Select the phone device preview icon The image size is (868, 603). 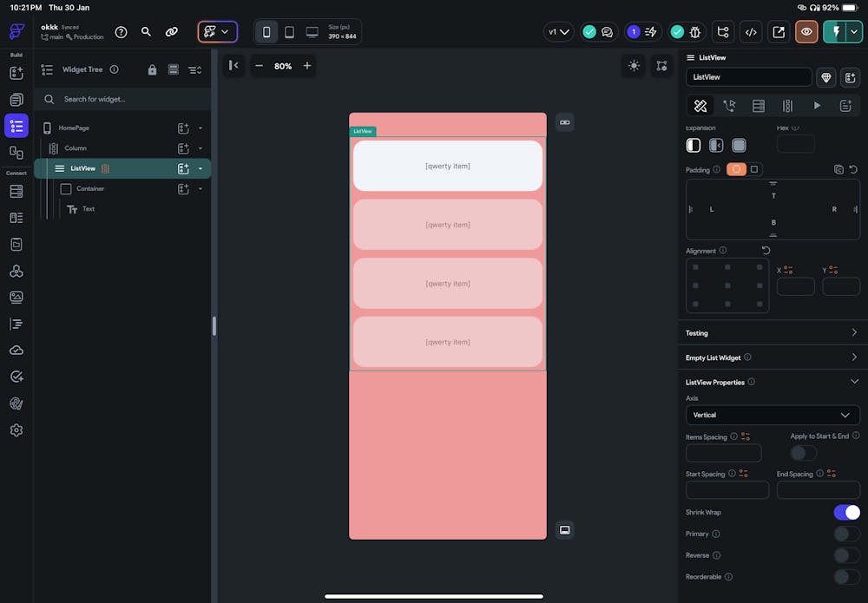click(x=266, y=32)
